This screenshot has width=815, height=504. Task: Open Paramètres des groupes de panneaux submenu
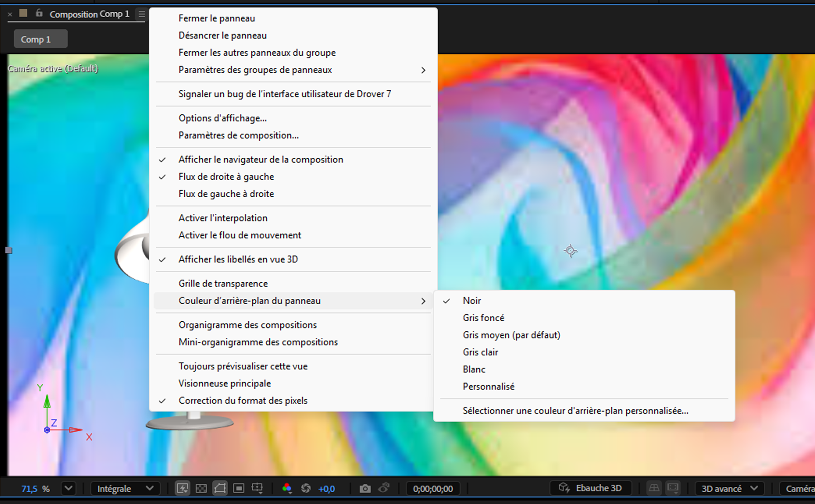coord(255,70)
